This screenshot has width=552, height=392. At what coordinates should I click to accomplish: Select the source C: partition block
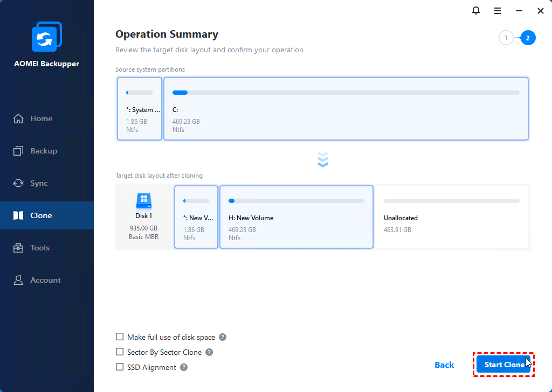346,109
